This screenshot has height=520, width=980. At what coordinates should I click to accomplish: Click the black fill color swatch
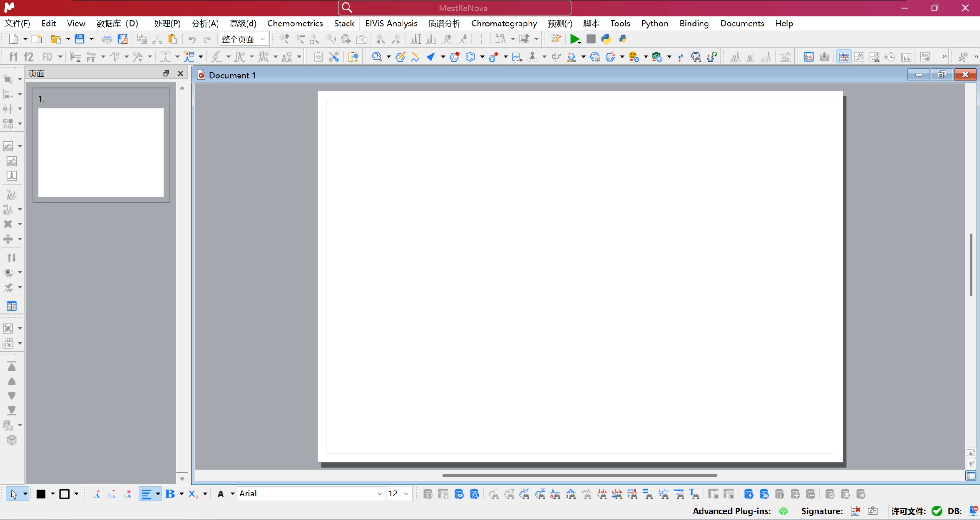click(41, 494)
